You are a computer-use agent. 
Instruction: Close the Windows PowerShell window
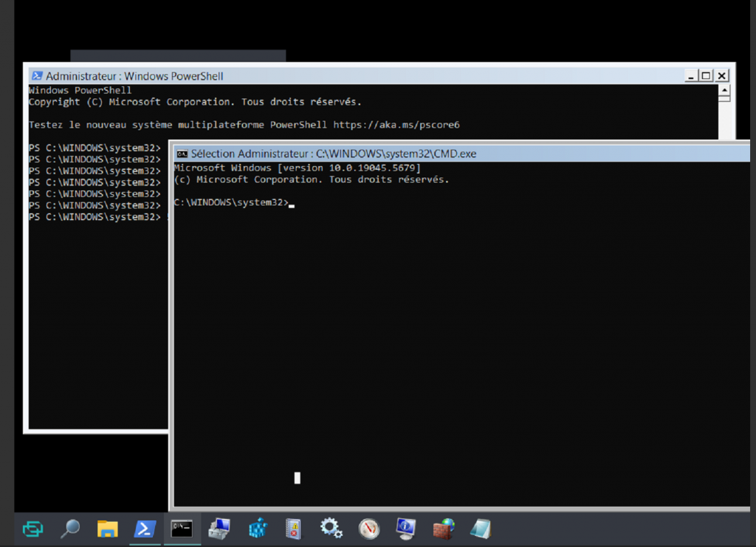click(x=722, y=75)
